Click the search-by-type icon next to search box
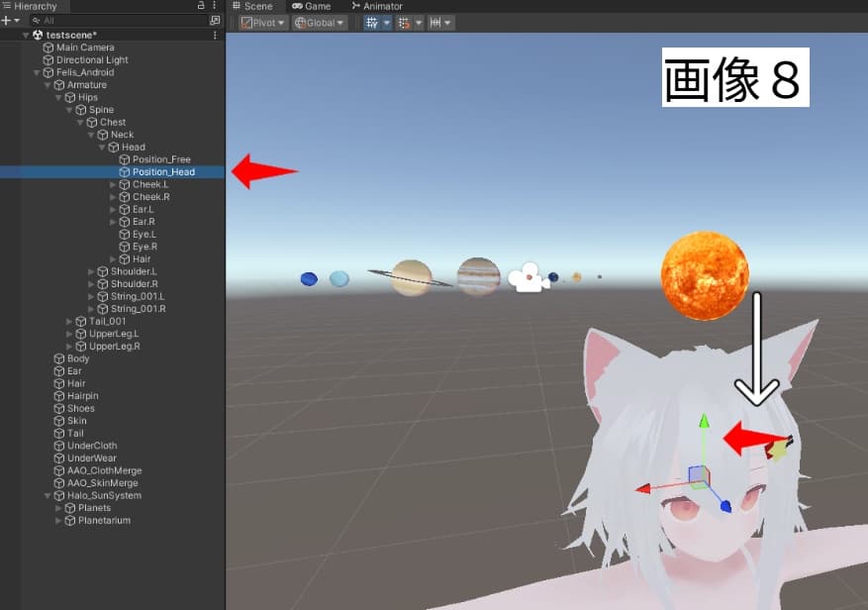Screen dimensions: 868x610 [x=215, y=21]
